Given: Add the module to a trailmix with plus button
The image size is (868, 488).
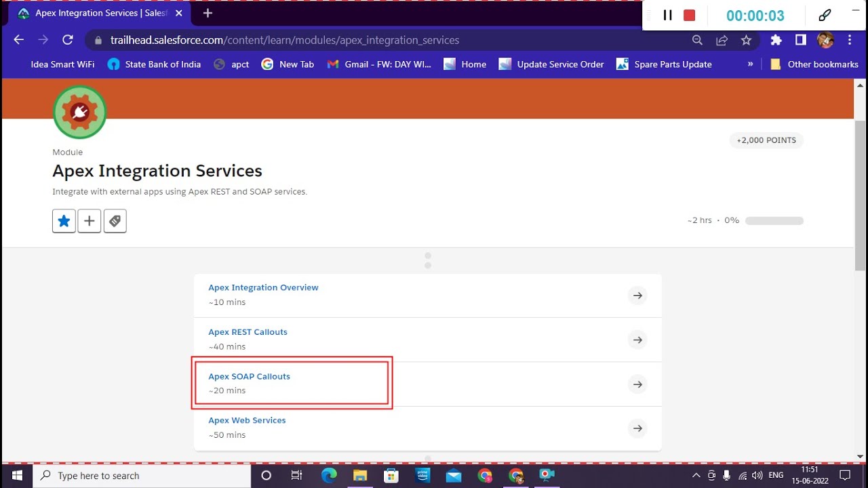Looking at the screenshot, I should [x=90, y=221].
